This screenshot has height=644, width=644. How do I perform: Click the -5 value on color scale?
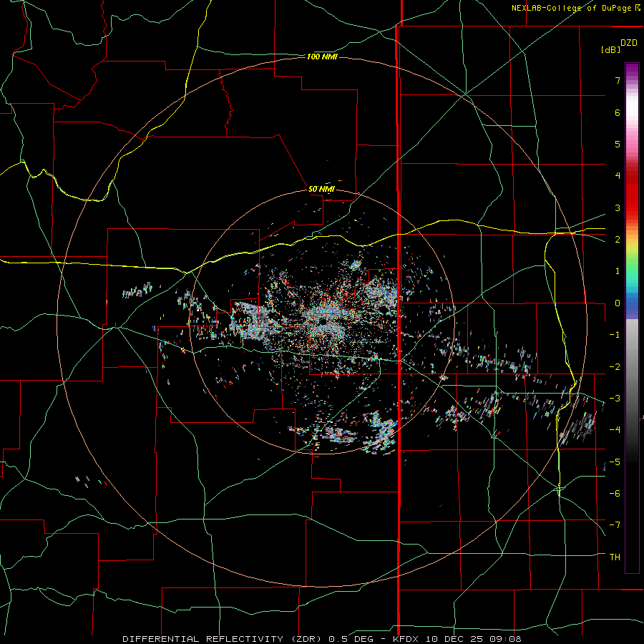(615, 462)
